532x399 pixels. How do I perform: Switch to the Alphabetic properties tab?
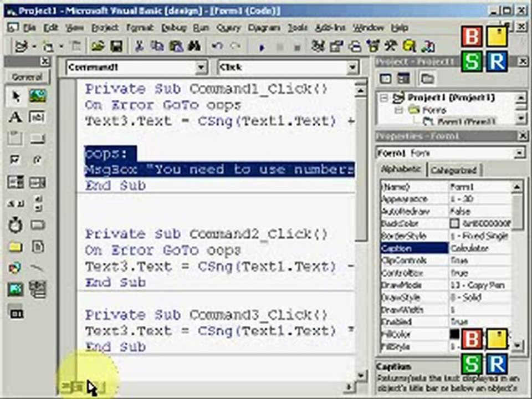[x=401, y=169]
